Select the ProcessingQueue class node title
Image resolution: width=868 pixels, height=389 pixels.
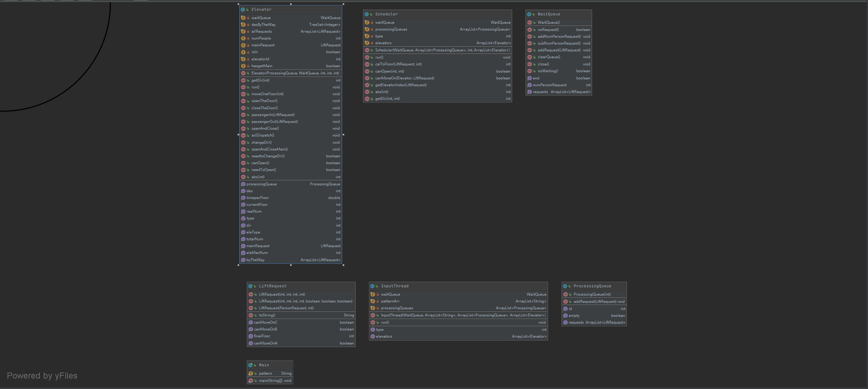point(592,286)
